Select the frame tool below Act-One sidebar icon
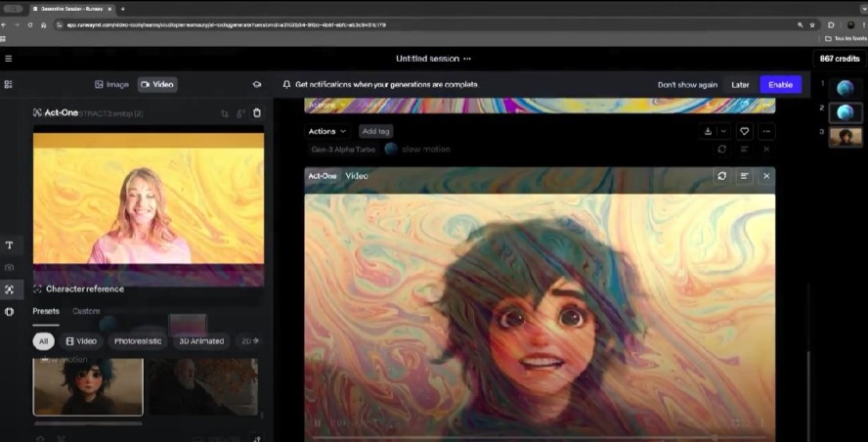 (x=10, y=311)
